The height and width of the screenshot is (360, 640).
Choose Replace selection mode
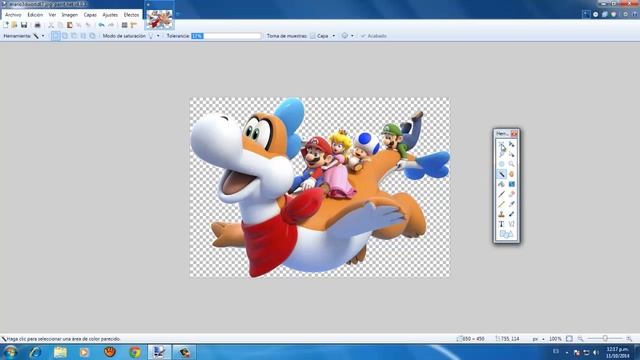(x=56, y=36)
